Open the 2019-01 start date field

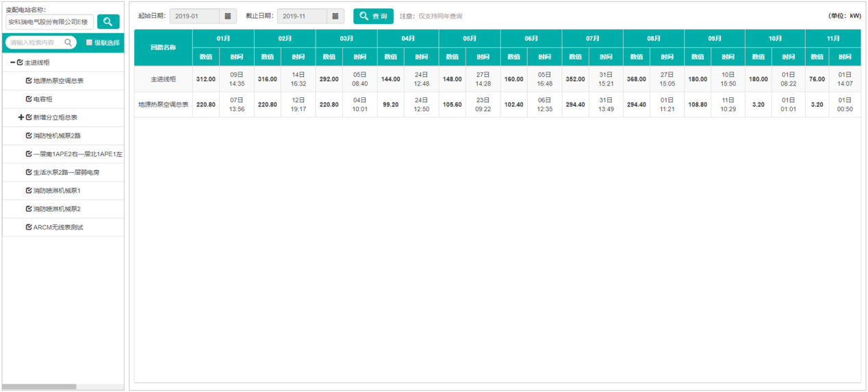pos(194,16)
